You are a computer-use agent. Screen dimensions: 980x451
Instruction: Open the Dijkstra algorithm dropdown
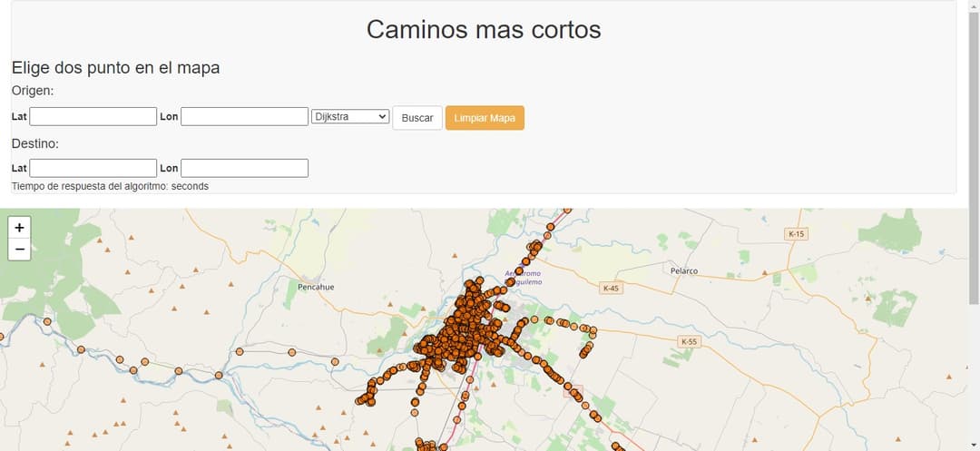349,117
